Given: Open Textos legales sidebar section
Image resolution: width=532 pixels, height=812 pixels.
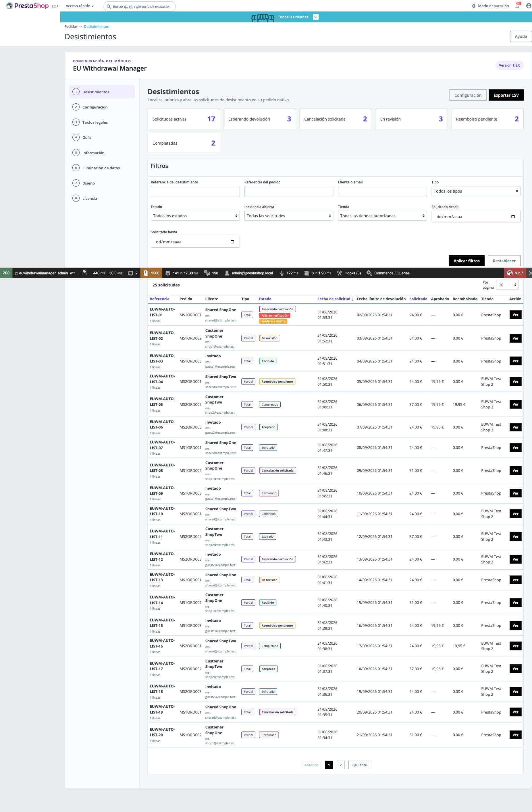Looking at the screenshot, I should [102, 122].
